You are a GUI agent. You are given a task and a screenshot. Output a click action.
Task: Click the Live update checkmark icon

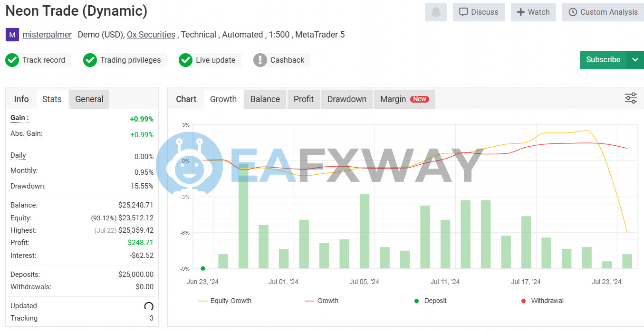(185, 60)
